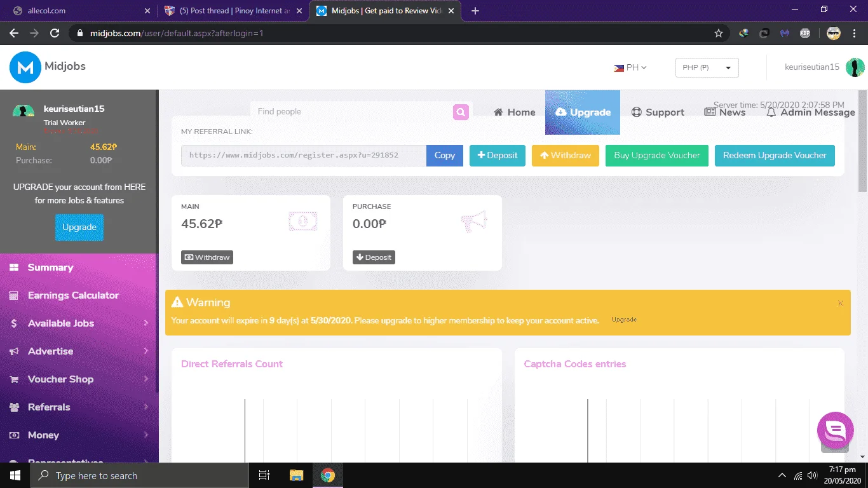Open Support in the top navigation
Viewport: 868px width, 488px height.
point(658,112)
